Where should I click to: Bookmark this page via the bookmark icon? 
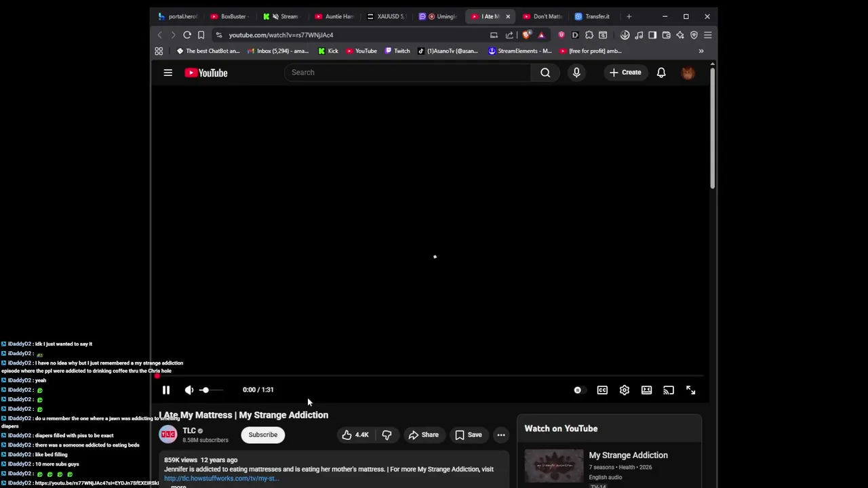point(201,35)
